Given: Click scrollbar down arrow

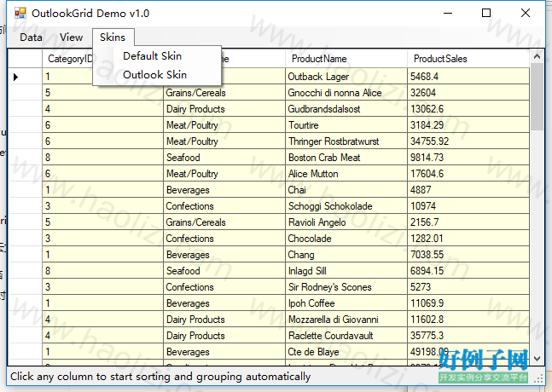Looking at the screenshot, I should pyautogui.click(x=537, y=359).
